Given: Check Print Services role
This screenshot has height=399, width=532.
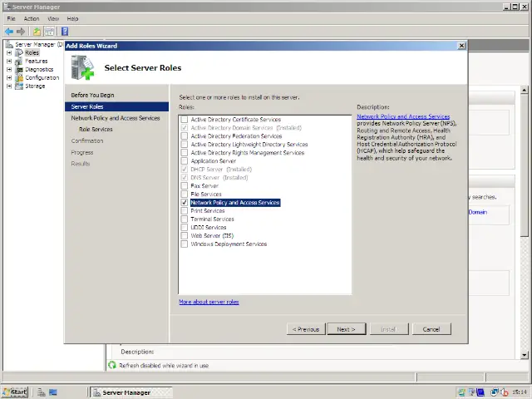Looking at the screenshot, I should point(185,210).
